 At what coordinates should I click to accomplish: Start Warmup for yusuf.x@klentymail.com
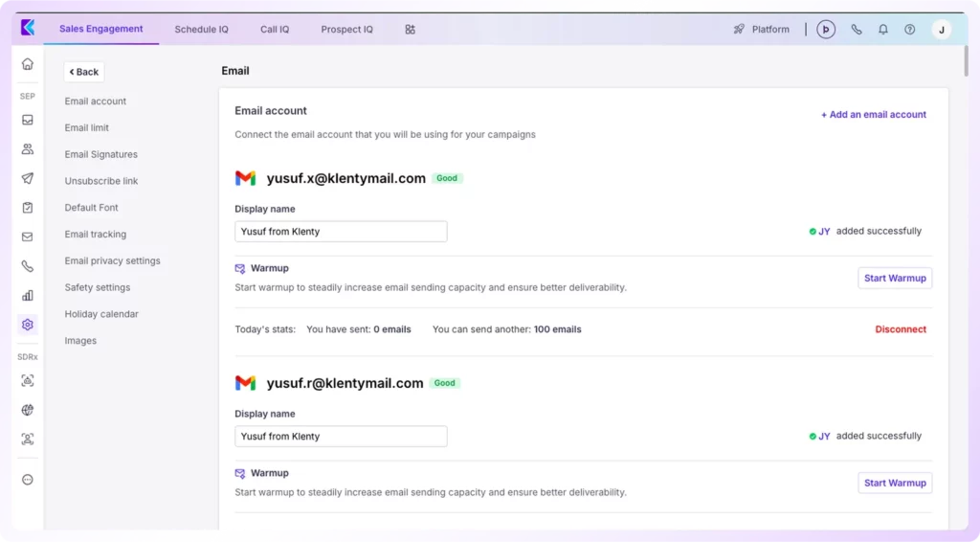pos(895,279)
